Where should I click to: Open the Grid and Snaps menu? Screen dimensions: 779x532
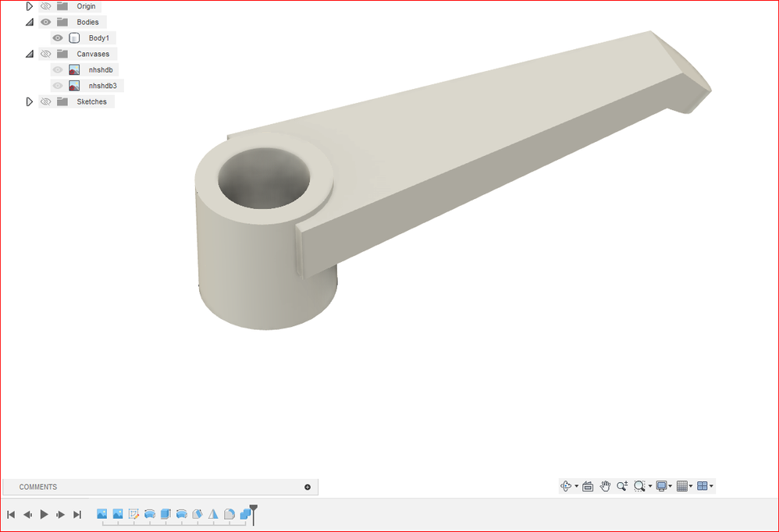pyautogui.click(x=682, y=485)
